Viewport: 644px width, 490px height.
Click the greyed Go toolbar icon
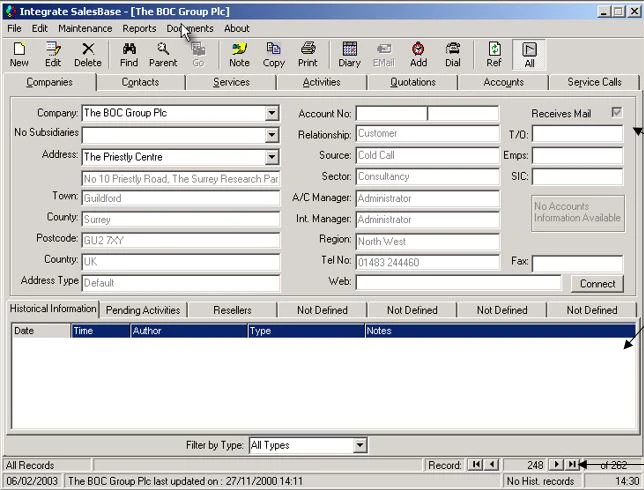(198, 55)
